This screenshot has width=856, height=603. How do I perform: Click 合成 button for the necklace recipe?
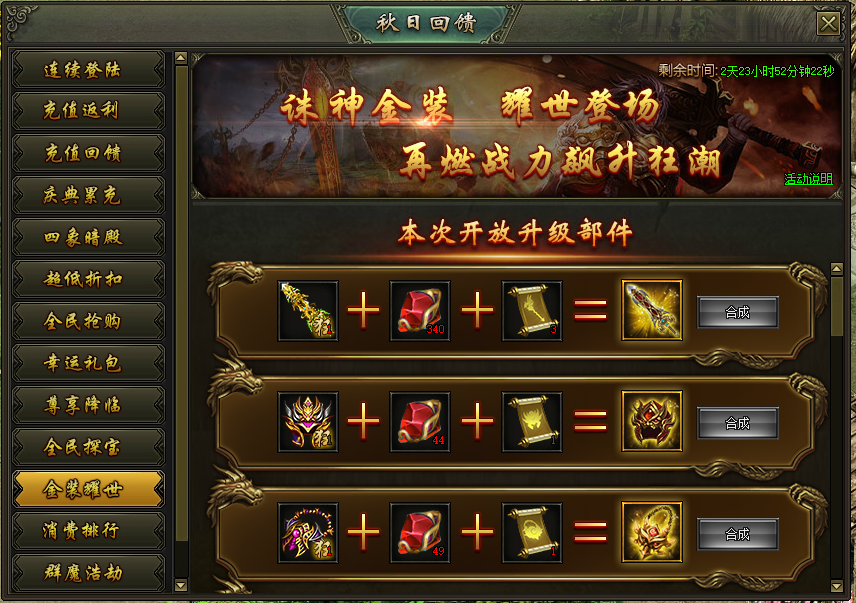point(738,534)
